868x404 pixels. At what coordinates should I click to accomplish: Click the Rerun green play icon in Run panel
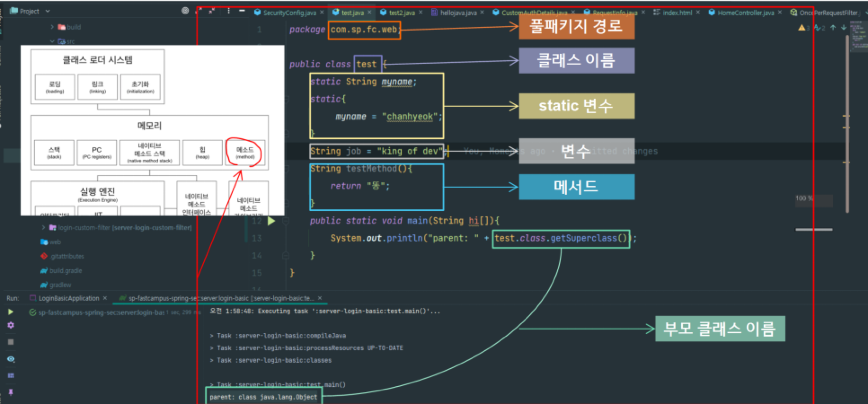pyautogui.click(x=11, y=312)
